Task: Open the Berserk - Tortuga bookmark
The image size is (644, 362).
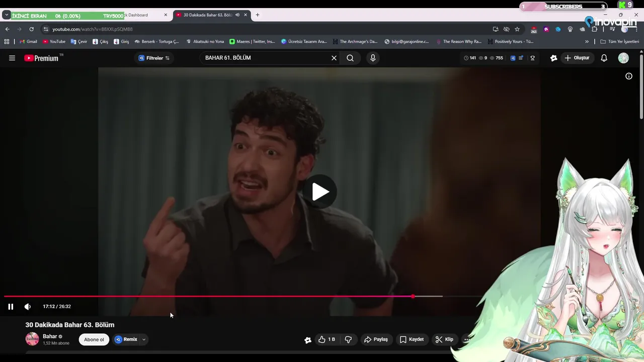Action: [x=156, y=42]
